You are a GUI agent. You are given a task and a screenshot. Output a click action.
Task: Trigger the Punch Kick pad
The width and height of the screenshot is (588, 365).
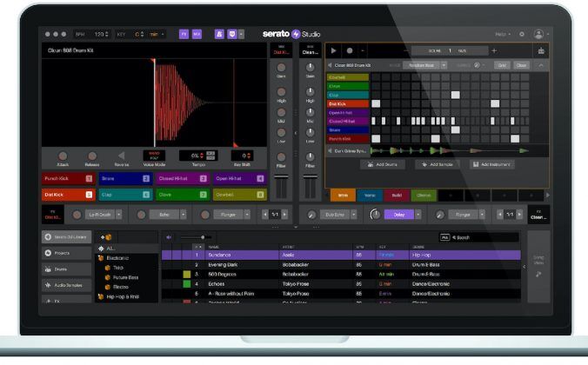coord(68,179)
